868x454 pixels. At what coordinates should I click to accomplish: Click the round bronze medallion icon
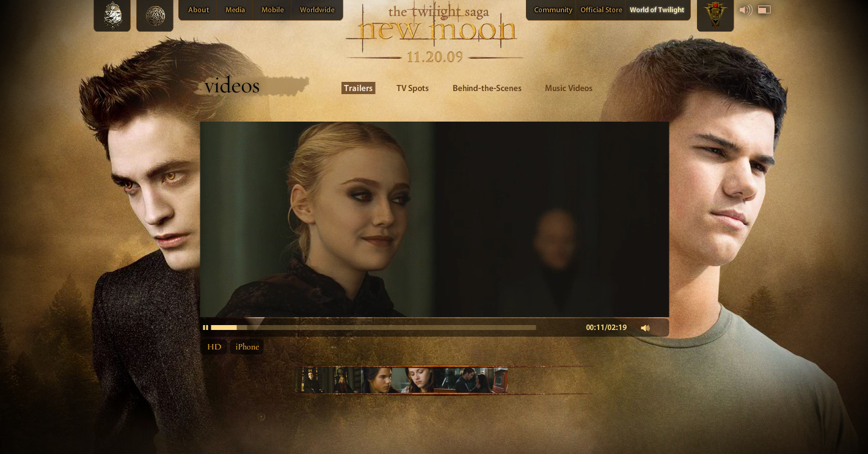pos(155,15)
